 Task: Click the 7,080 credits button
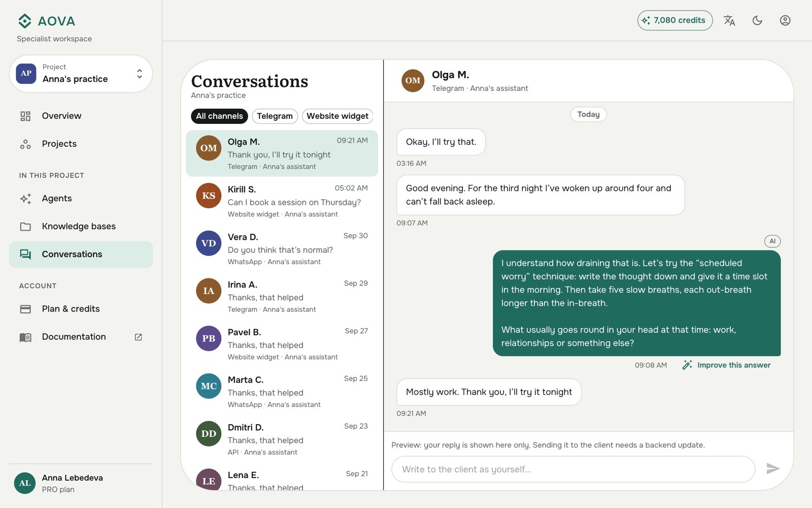675,20
